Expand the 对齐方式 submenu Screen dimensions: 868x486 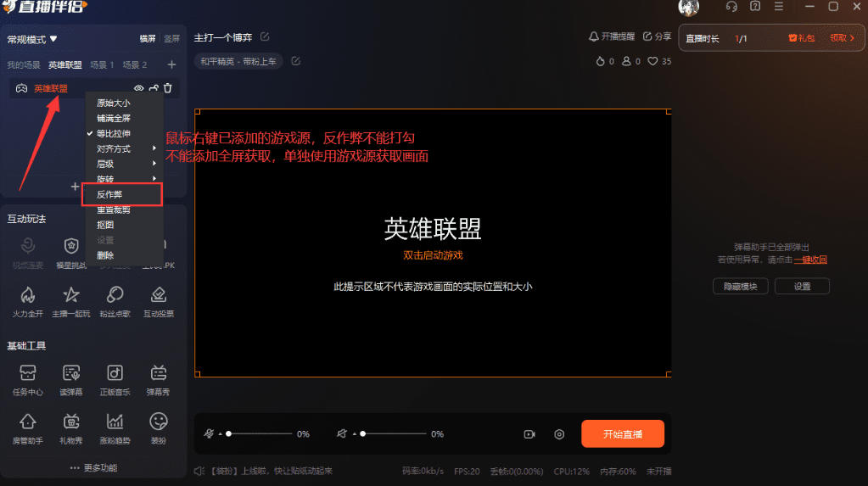(124, 148)
